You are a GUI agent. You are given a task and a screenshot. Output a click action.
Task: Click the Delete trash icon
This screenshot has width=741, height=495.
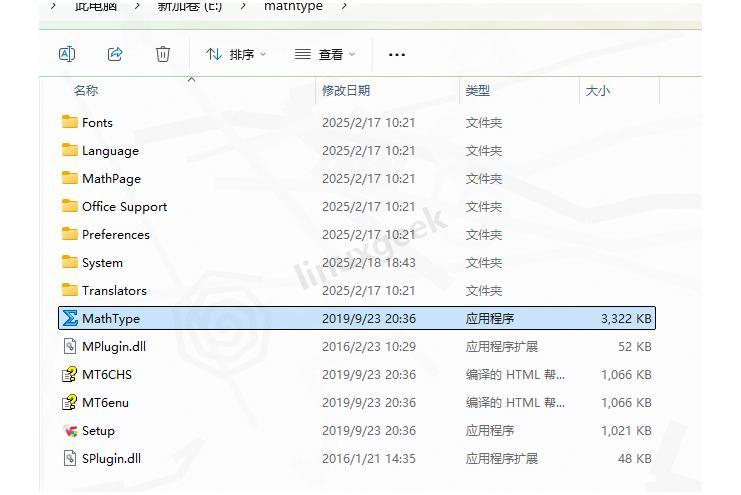163,54
